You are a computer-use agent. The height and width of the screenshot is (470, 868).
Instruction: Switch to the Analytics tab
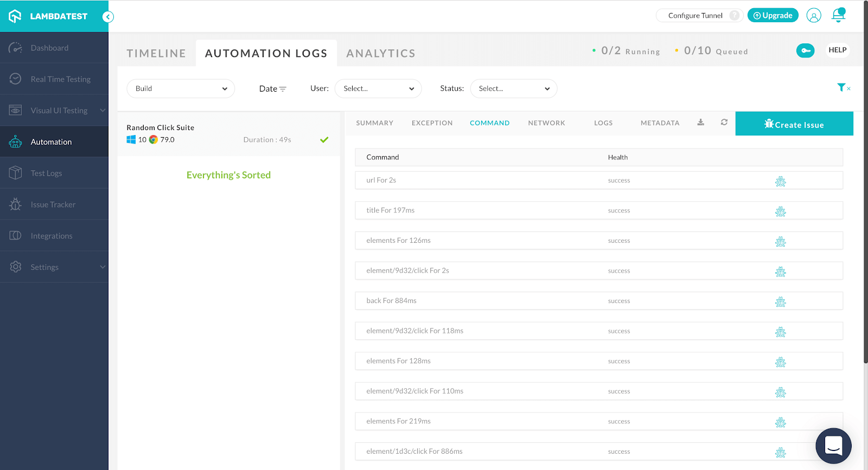pos(381,54)
